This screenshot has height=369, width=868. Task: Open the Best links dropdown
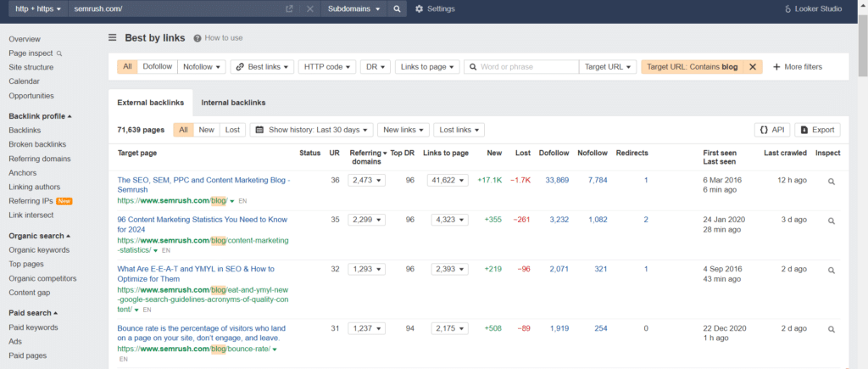click(x=262, y=66)
